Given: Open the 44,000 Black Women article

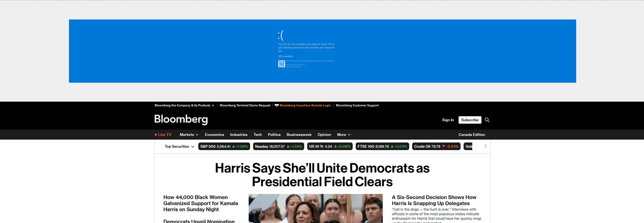Looking at the screenshot, I should coord(201,203).
